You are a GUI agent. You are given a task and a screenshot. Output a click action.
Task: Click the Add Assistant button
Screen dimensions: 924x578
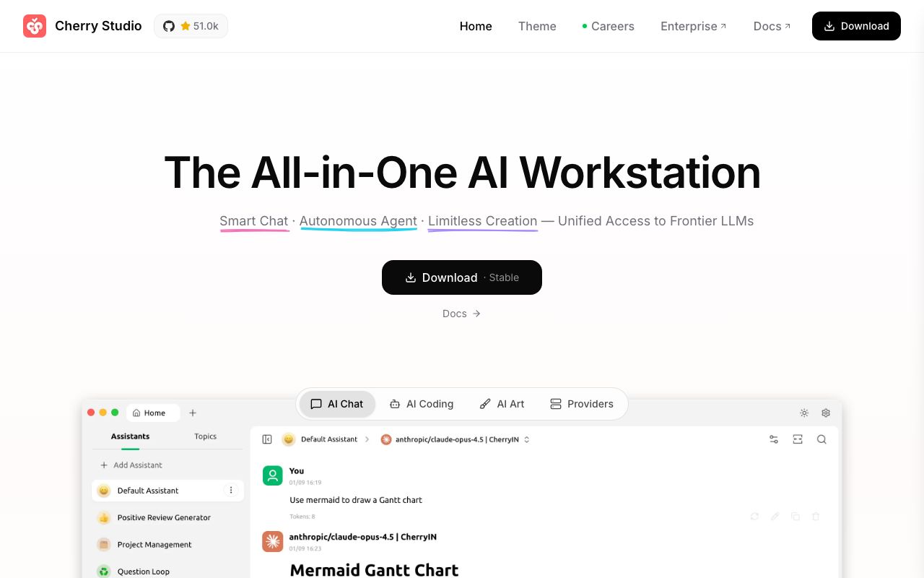[131, 465]
